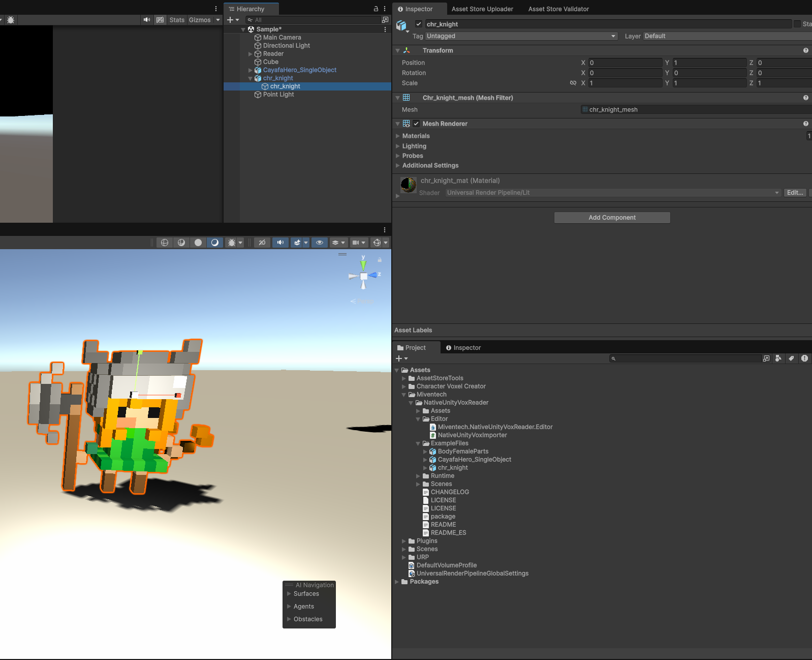The height and width of the screenshot is (660, 812).
Task: Open the Scene gizmos dropdown arrow
Action: 386,243
